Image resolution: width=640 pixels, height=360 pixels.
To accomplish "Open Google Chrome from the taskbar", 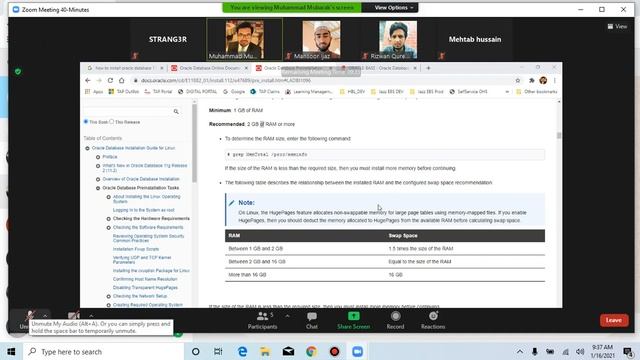I will coord(311,351).
